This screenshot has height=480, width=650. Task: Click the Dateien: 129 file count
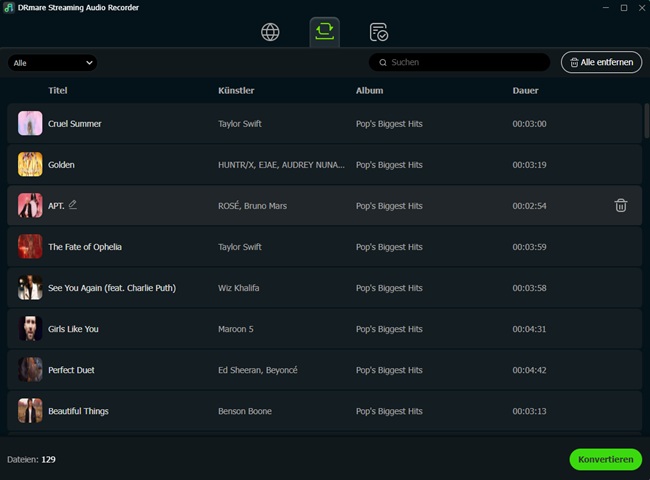[31, 459]
